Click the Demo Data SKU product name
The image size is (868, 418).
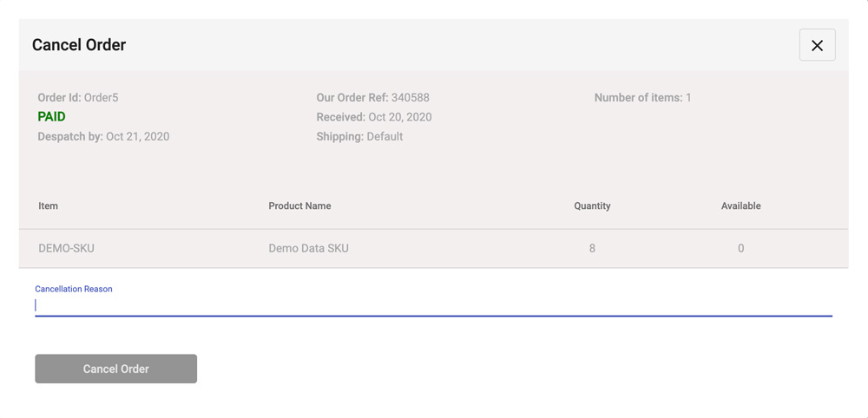308,249
